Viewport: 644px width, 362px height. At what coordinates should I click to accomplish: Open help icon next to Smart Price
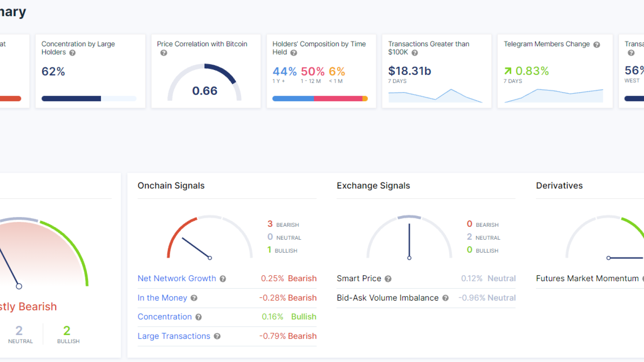(x=388, y=279)
